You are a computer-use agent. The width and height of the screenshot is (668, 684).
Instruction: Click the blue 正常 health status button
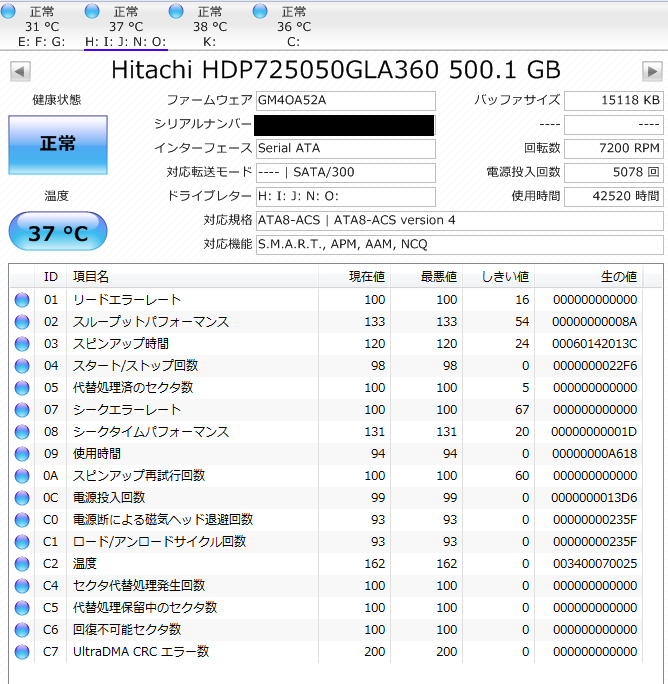[57, 144]
